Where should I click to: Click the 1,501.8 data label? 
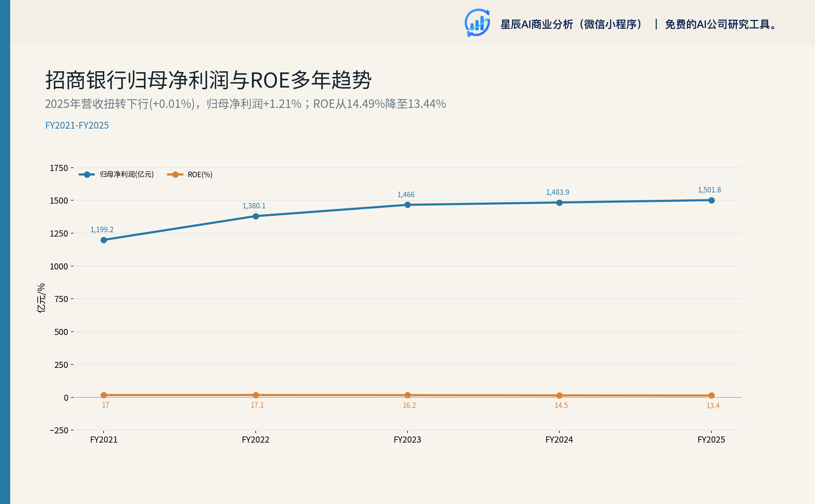(709, 190)
